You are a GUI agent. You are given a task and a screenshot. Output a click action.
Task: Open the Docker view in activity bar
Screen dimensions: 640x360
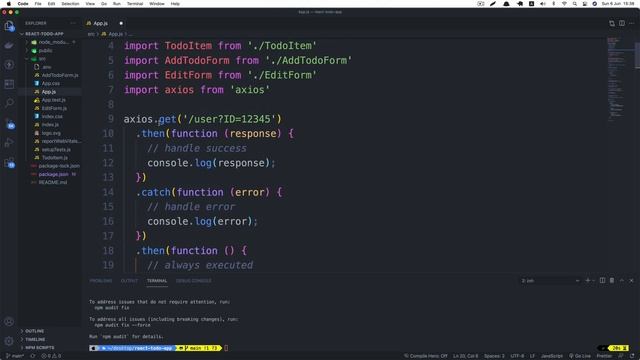(x=9, y=45)
